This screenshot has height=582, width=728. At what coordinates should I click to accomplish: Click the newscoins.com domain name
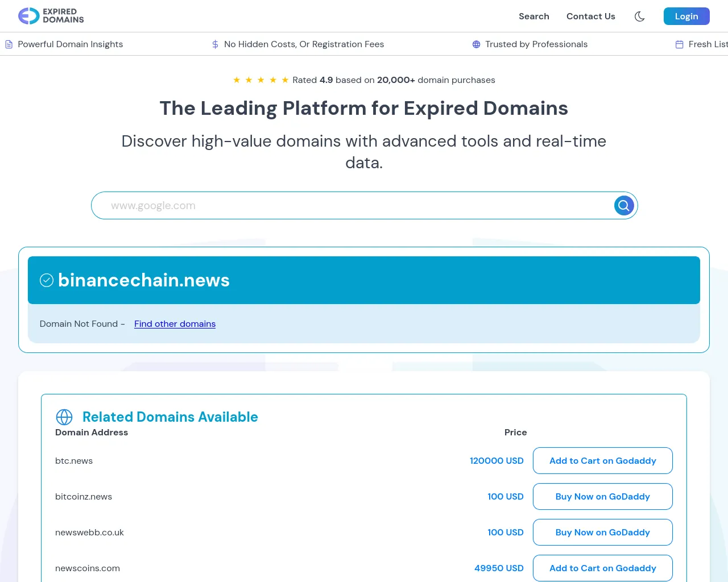(x=88, y=568)
